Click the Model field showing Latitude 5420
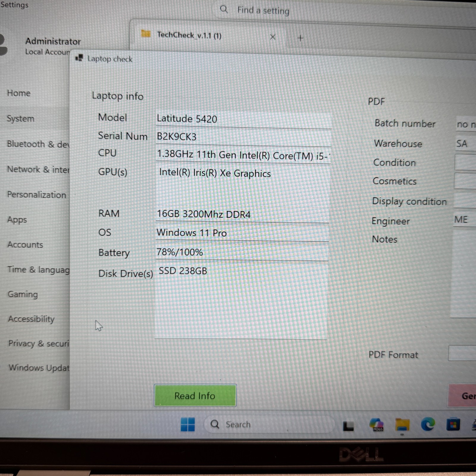The height and width of the screenshot is (476, 476). point(243,120)
